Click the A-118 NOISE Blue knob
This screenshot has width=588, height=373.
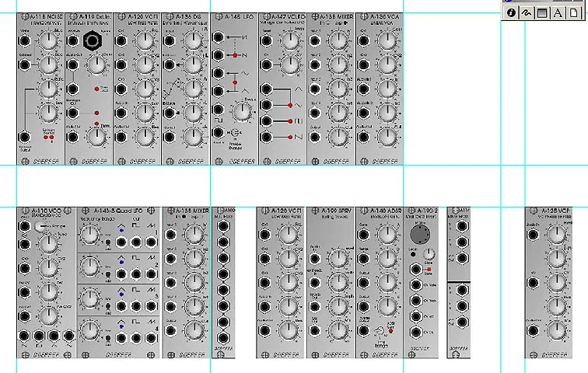(48, 41)
